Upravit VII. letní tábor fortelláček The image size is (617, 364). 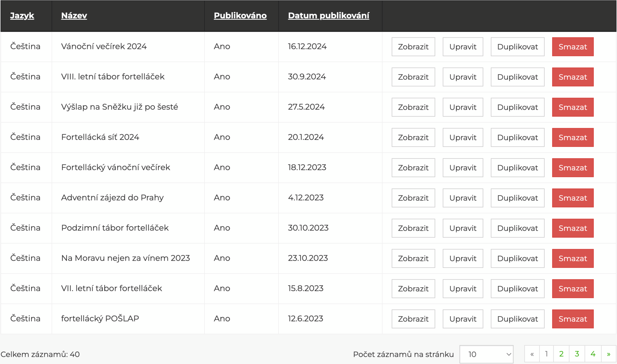(x=463, y=289)
